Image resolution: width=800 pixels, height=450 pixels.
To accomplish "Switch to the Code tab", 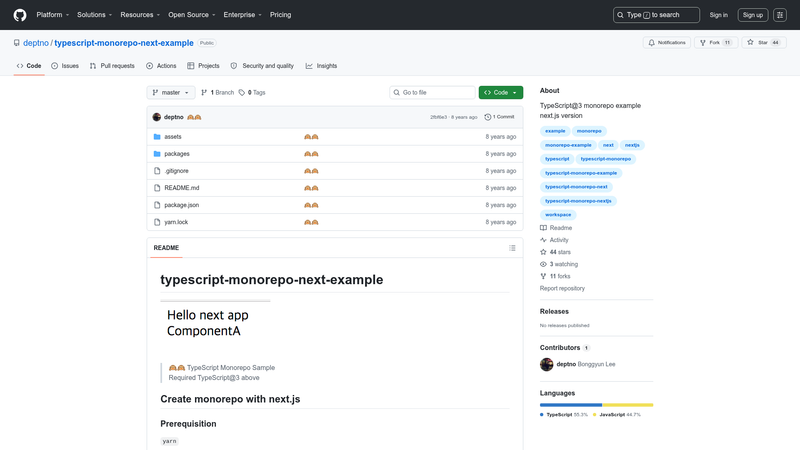I will (x=29, y=66).
